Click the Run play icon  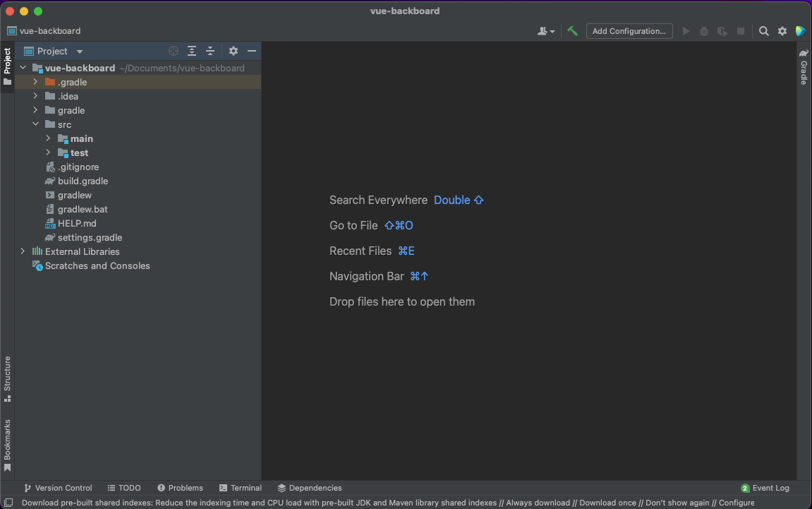point(686,31)
